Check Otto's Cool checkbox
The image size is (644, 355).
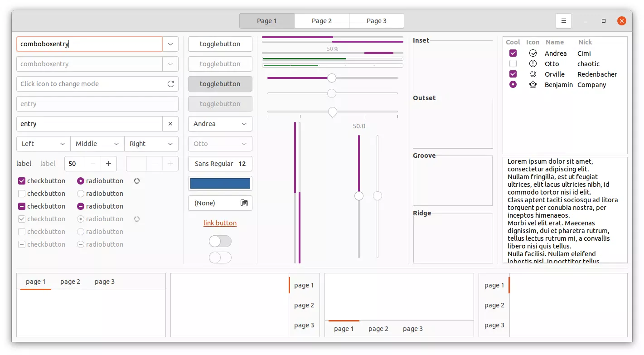513,64
